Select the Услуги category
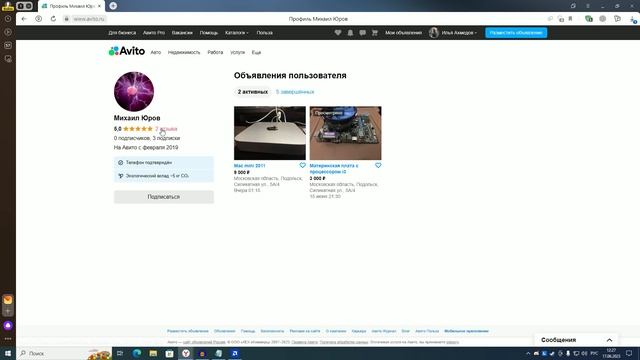The image size is (640, 360). tap(238, 53)
